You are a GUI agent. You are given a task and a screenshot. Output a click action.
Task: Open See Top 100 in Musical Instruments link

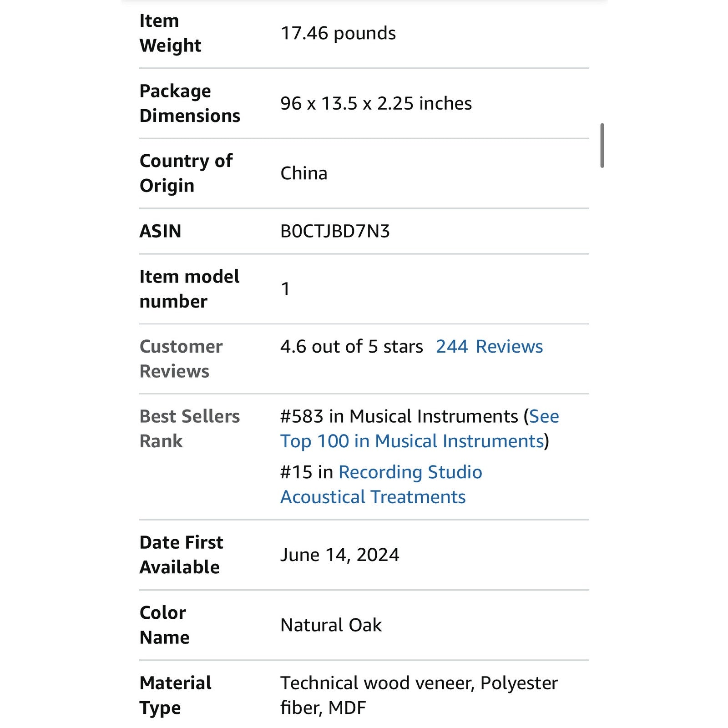[x=419, y=429]
